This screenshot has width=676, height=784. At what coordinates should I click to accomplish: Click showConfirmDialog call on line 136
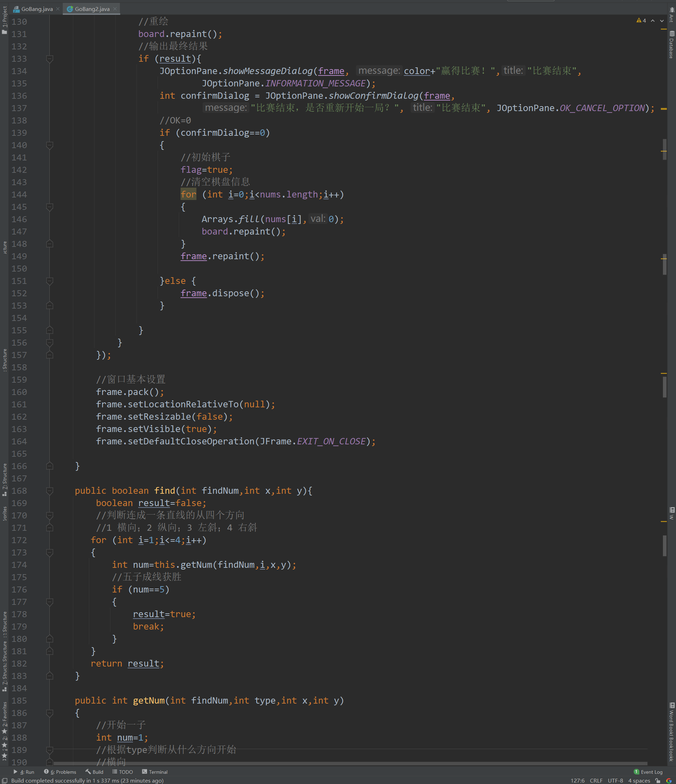click(x=373, y=96)
